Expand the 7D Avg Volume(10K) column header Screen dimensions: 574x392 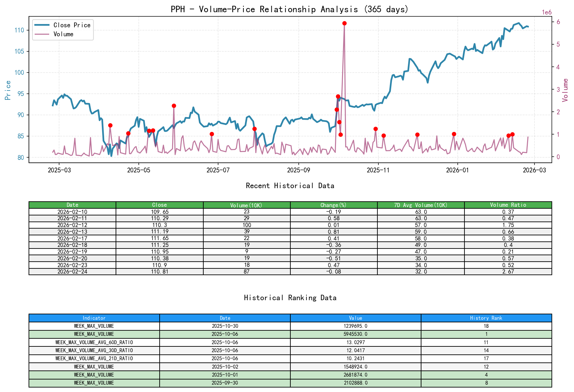421,205
